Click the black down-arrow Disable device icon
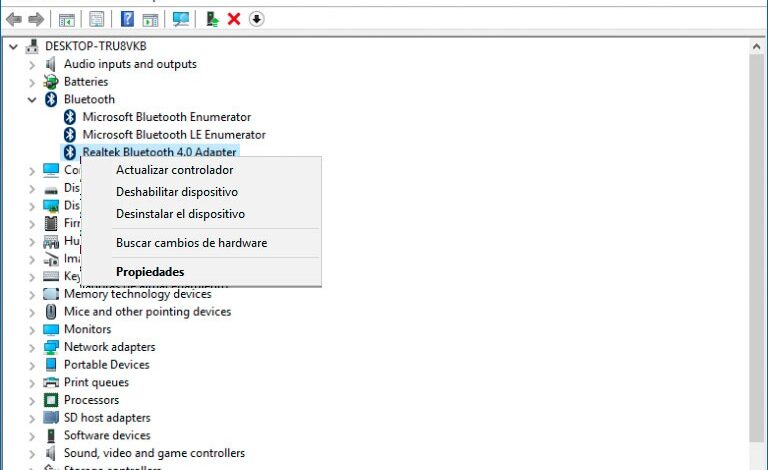 tap(256, 19)
